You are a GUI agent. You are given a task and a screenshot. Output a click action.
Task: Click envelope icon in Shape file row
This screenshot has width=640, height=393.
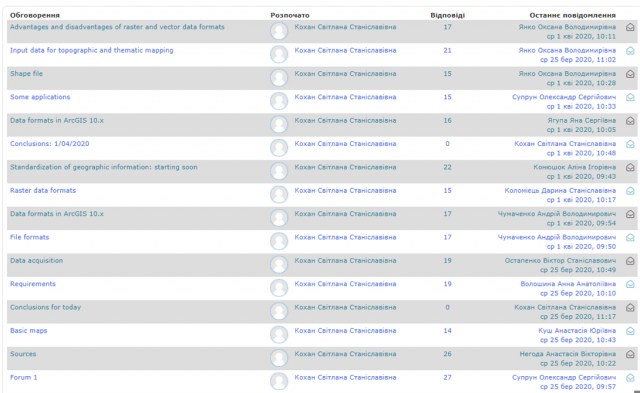[630, 74]
